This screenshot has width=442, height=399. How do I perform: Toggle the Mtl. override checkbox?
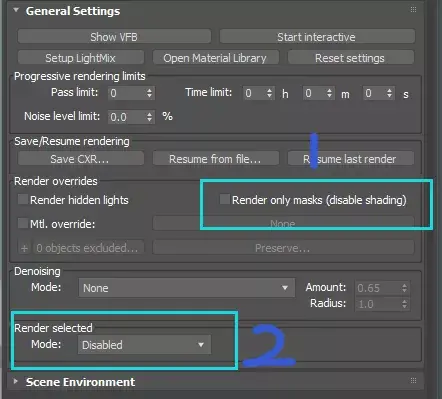[x=23, y=223]
